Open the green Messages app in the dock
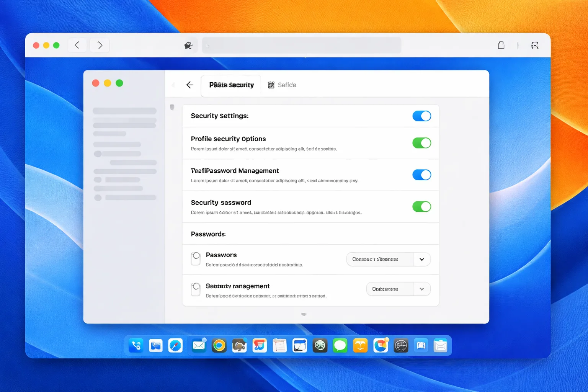 coord(340,346)
